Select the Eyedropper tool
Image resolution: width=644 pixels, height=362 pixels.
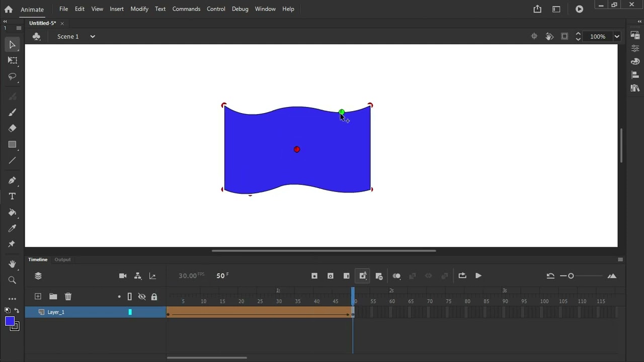(12, 228)
